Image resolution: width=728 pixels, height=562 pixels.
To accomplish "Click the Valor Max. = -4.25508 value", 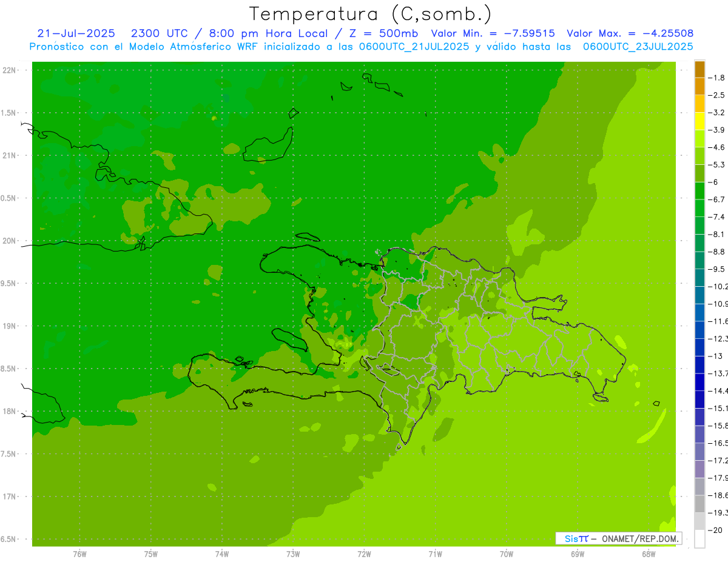I will point(630,33).
